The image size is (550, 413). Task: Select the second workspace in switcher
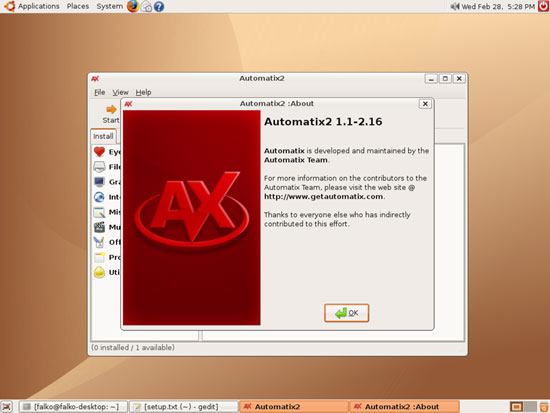tap(530, 407)
